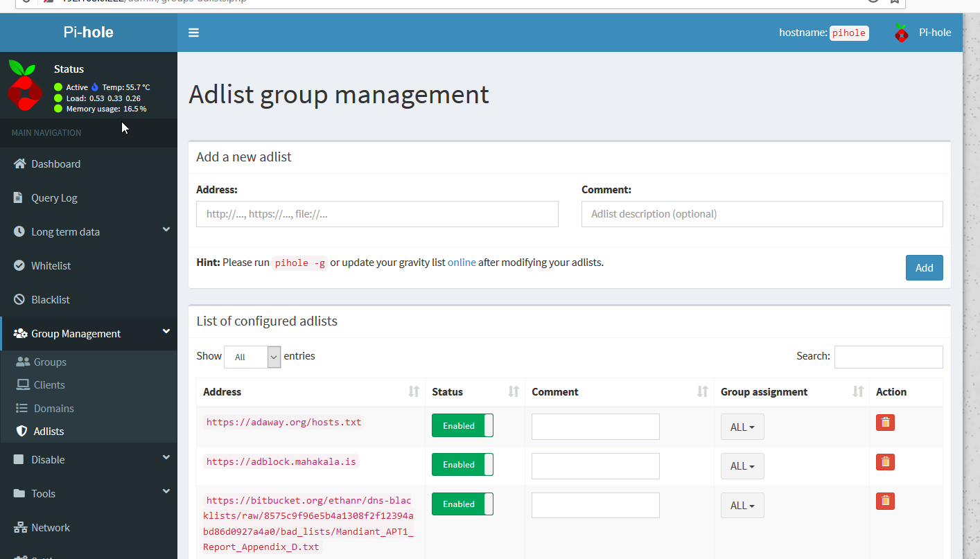Click the 'List of configured adlists' title
Screen dimensions: 980x559
267,321
